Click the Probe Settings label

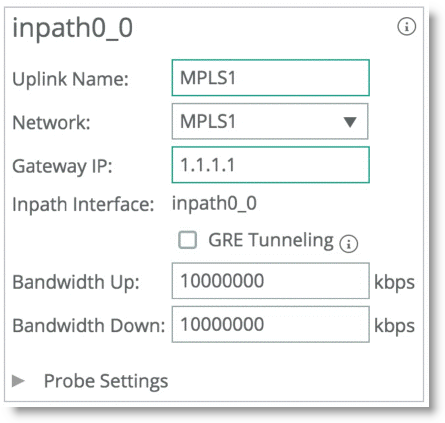(106, 381)
